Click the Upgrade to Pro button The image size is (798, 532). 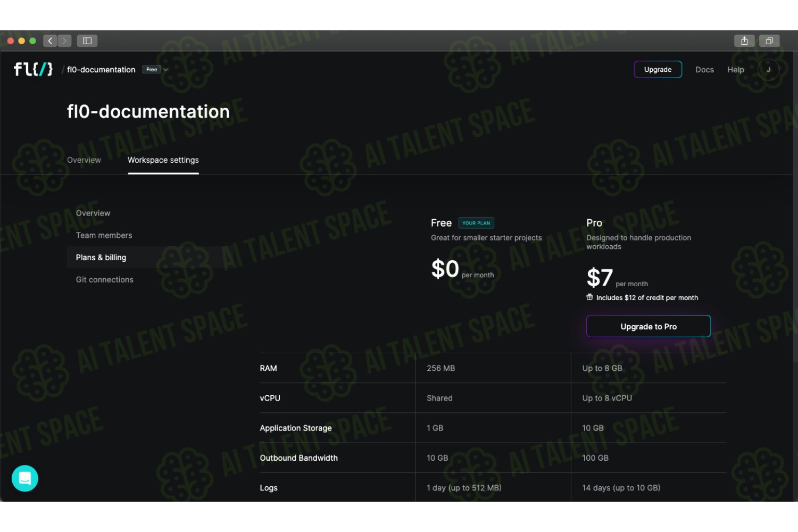point(649,326)
